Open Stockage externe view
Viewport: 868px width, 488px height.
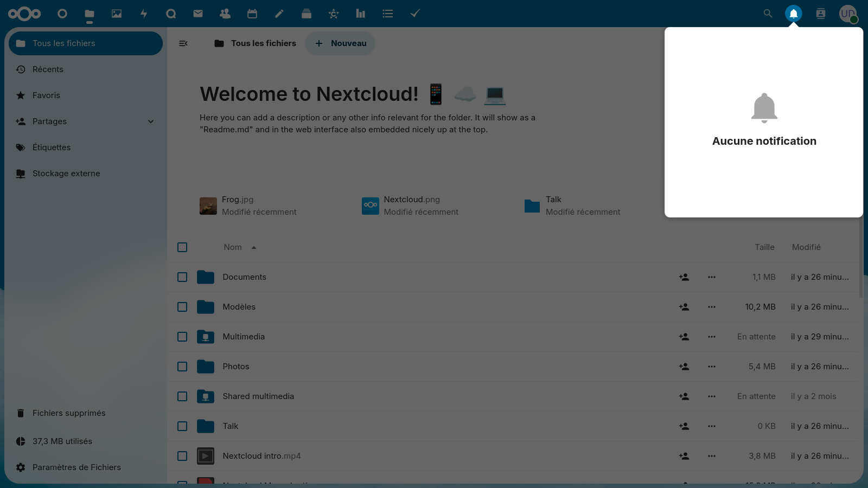pos(86,174)
